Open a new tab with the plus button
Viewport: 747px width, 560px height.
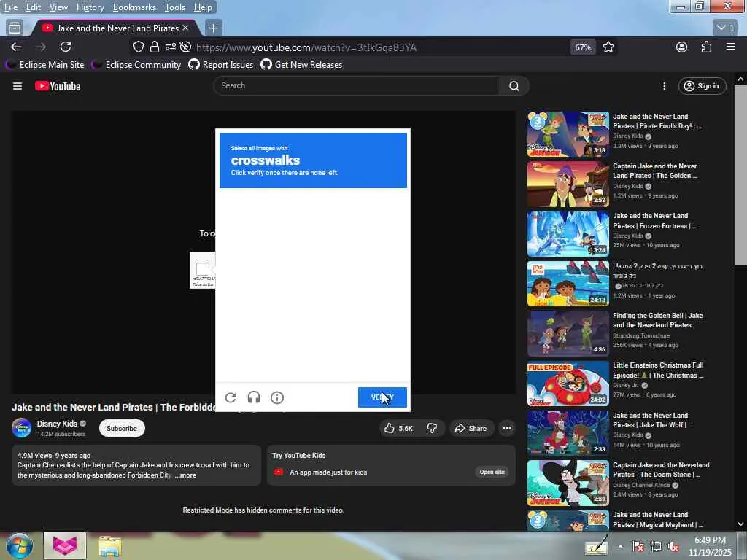214,28
